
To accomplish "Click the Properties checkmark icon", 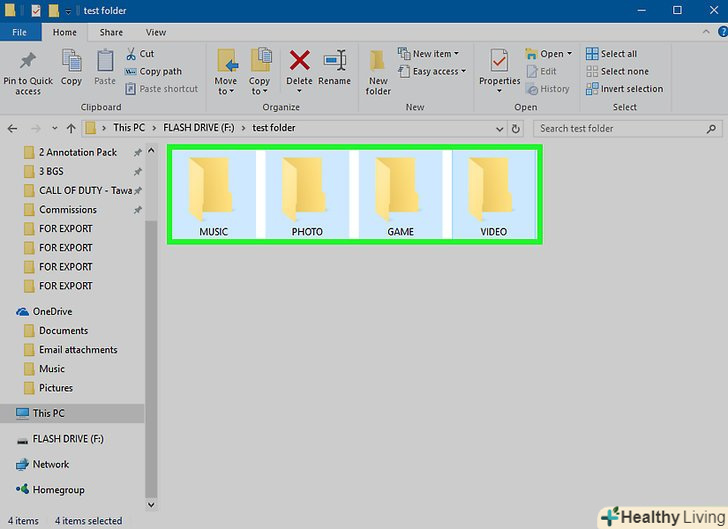I will pos(499,61).
